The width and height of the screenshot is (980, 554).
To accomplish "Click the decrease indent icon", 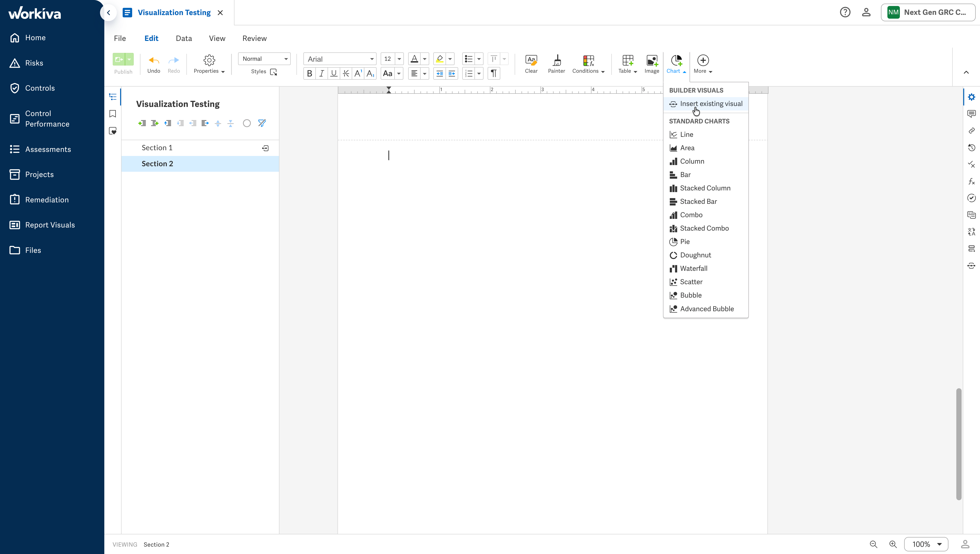I will [440, 73].
